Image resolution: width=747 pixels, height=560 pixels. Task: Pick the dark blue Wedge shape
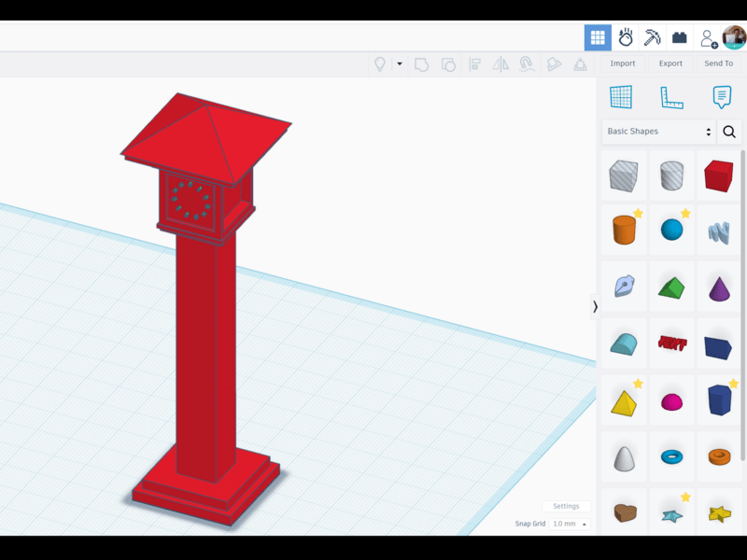[718, 347]
